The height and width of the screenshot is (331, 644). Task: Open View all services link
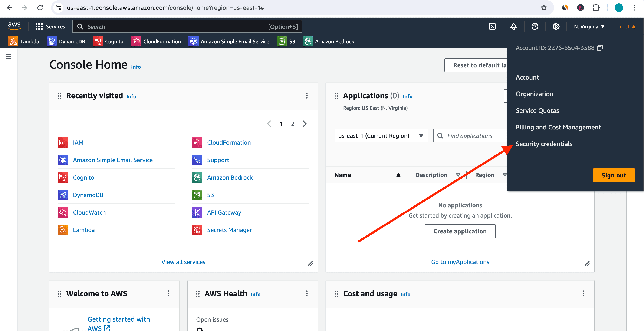tap(183, 262)
